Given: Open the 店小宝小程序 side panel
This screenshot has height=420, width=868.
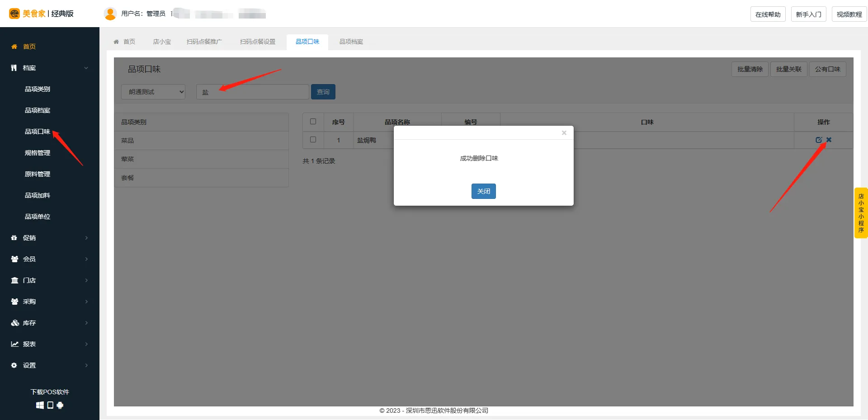Looking at the screenshot, I should [861, 213].
